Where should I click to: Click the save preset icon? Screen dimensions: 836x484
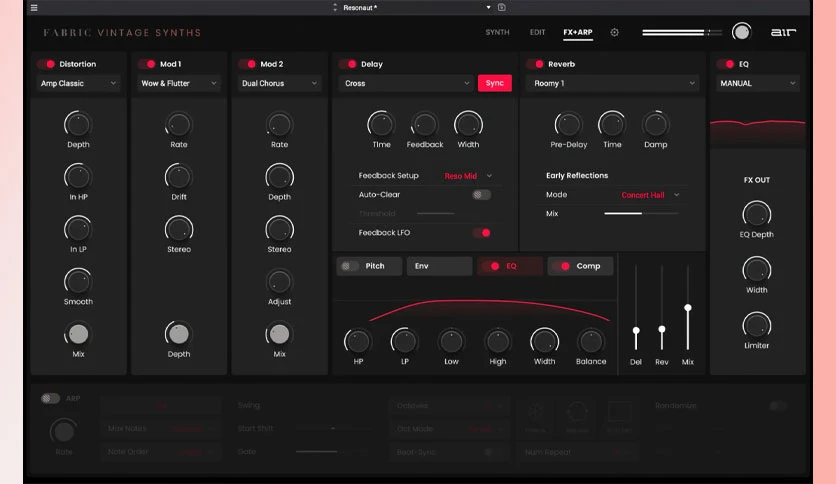pos(502,7)
